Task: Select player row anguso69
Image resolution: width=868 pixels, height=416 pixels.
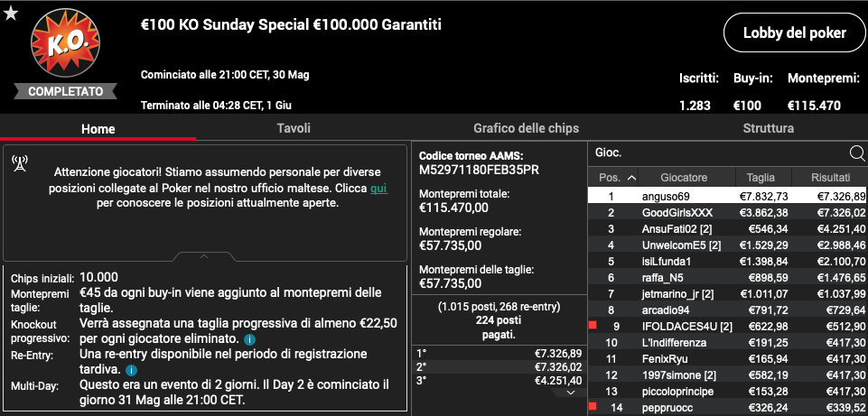Action: click(727, 196)
